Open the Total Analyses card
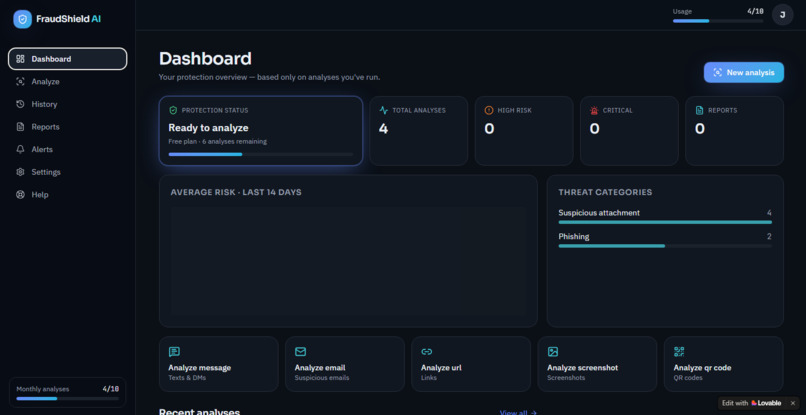The width and height of the screenshot is (806, 415). coord(418,131)
